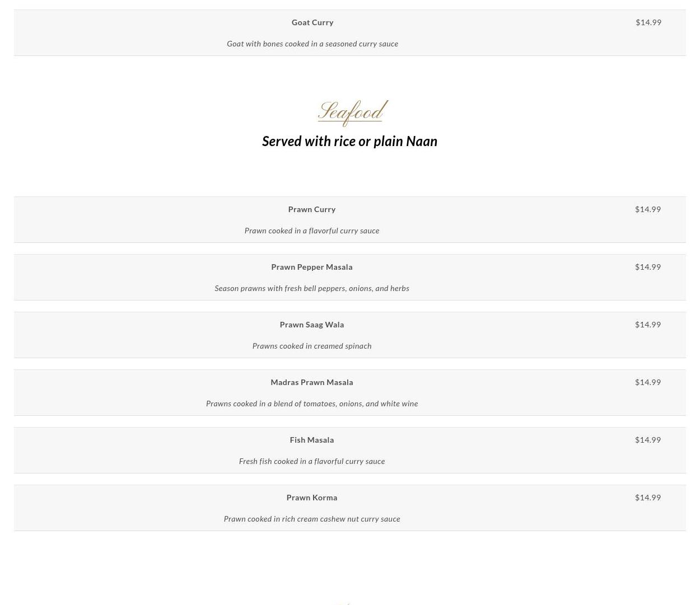Click 'Prawns cooked in creamed spinach' description

pos(312,346)
